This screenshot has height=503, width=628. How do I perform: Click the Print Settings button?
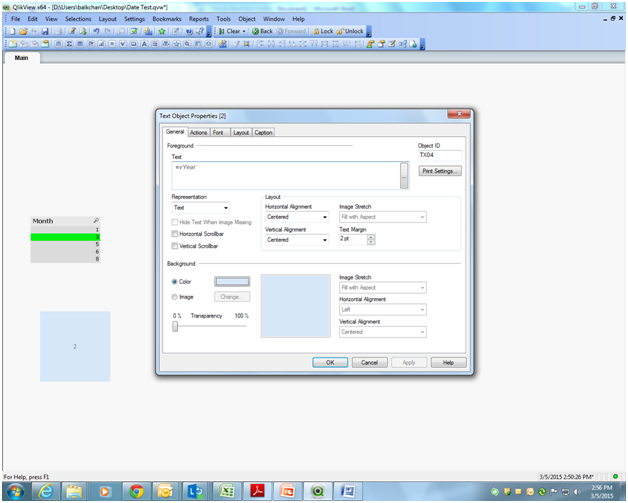[440, 171]
